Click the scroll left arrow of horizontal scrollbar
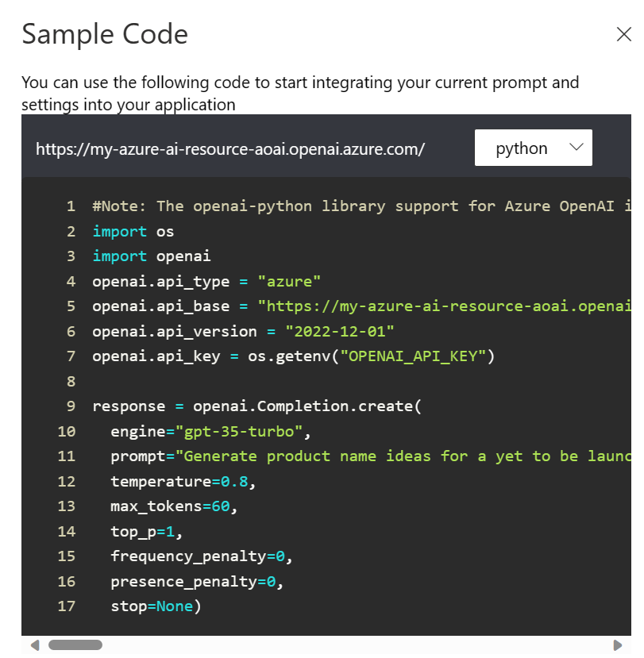The image size is (644, 658). pyautogui.click(x=35, y=645)
